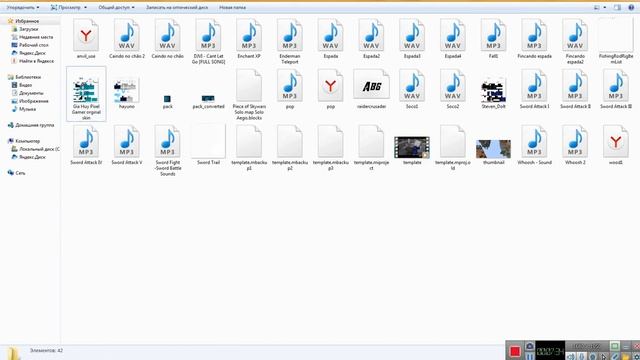Open the Видео library
The width and height of the screenshot is (640, 360).
click(25, 85)
